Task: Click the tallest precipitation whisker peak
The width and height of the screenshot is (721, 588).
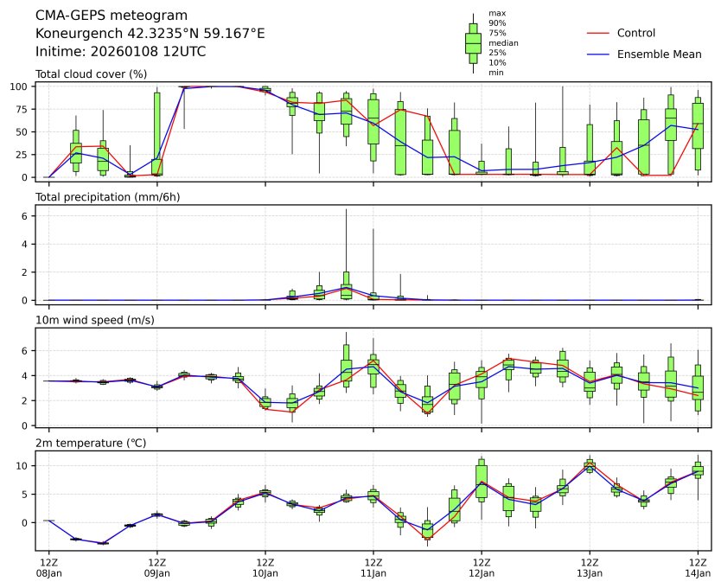Action: click(346, 209)
